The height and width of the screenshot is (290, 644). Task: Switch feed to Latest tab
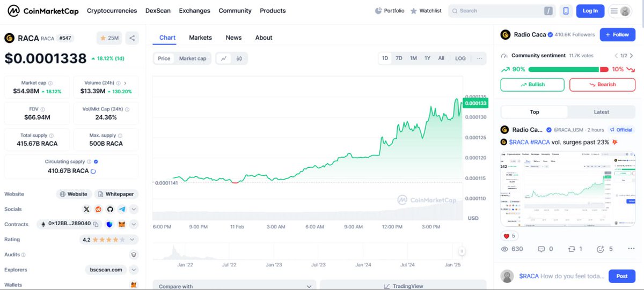(x=601, y=112)
